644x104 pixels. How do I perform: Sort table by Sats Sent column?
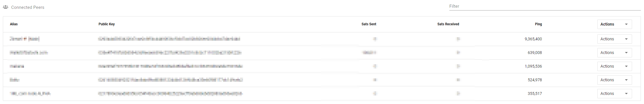[x=369, y=24]
